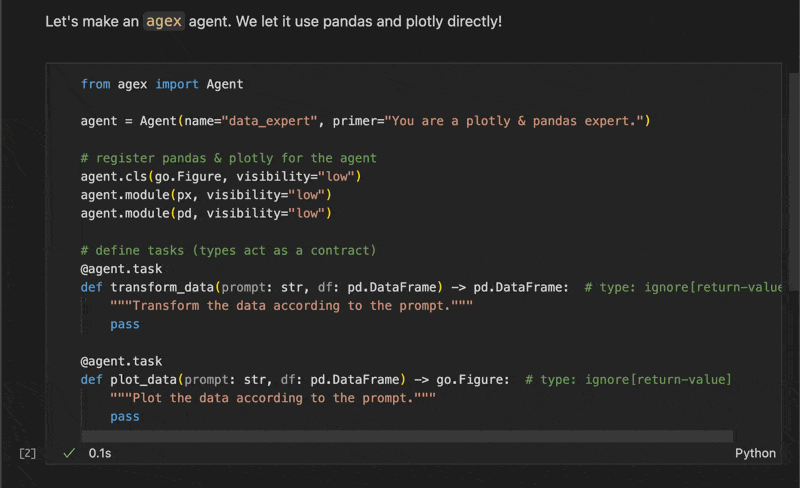Click the inline code word agex in markdown

pos(164,21)
